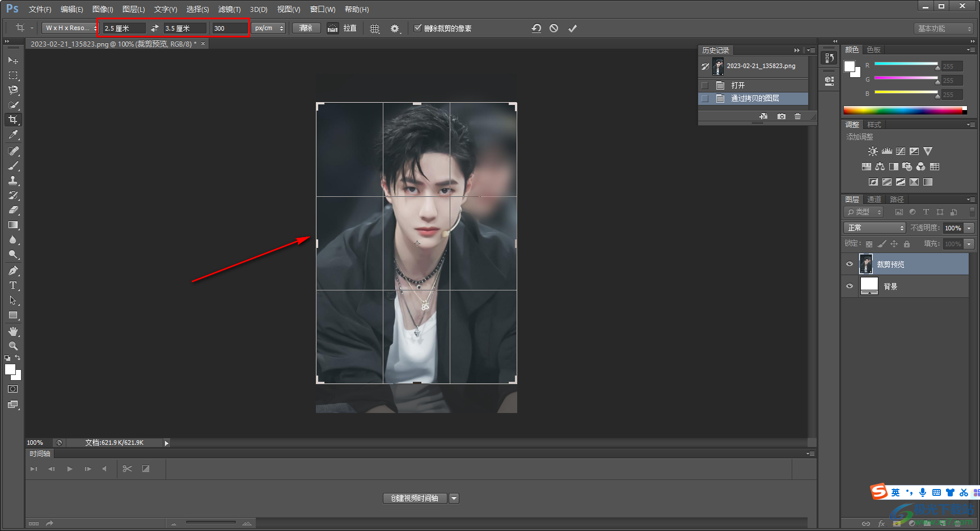
Task: Swap width and height values
Action: pyautogui.click(x=155, y=28)
